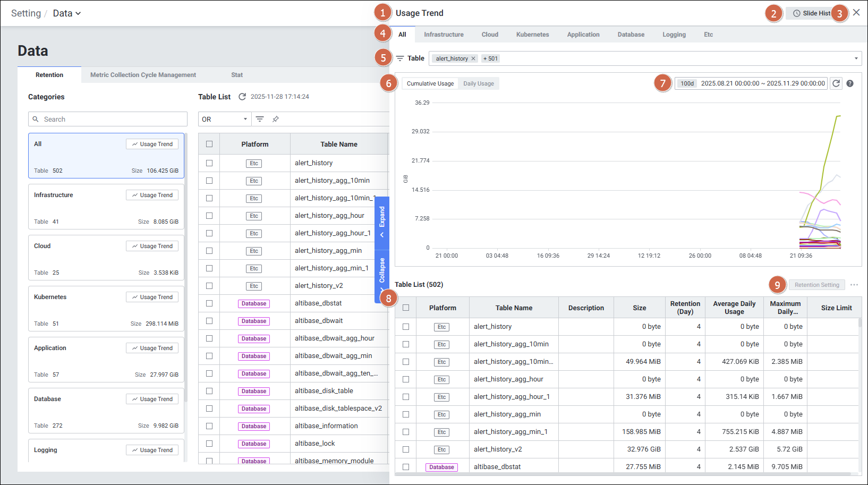Image resolution: width=868 pixels, height=485 pixels.
Task: Switch to the Kubernetes tab
Action: [x=532, y=35]
